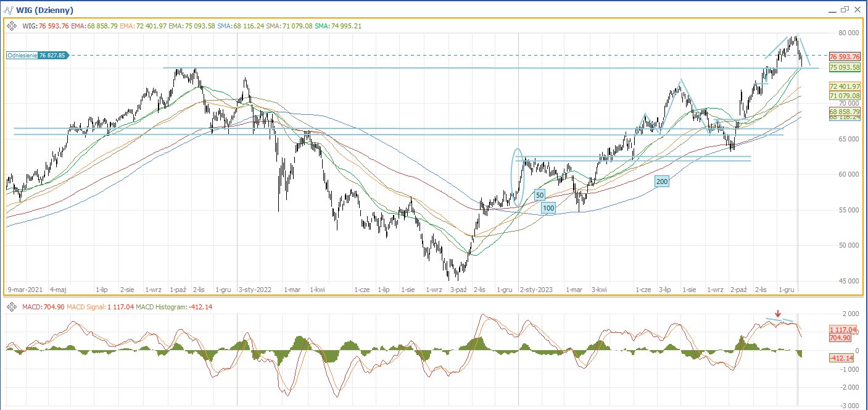The height and width of the screenshot is (410, 868).
Task: Click the 200 moving average annotation label
Action: point(662,182)
